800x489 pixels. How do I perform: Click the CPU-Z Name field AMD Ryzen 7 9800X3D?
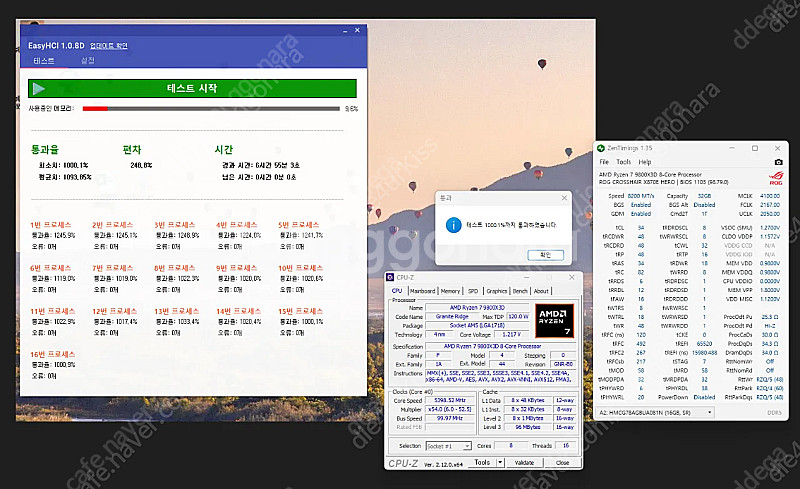(x=477, y=308)
